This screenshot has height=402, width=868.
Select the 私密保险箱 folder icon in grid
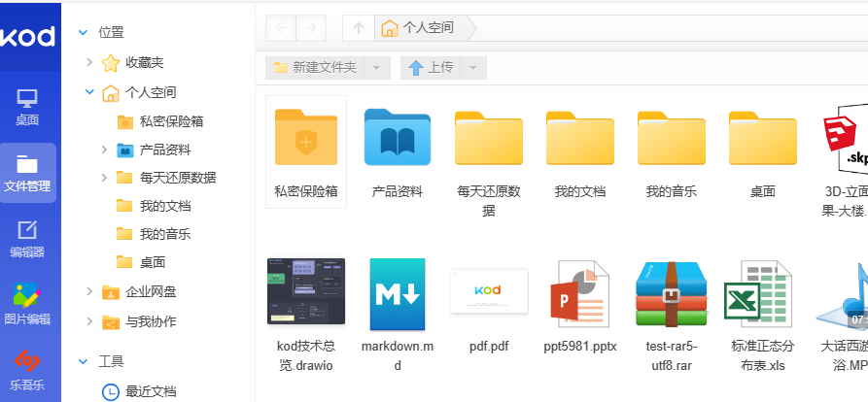pyautogui.click(x=306, y=137)
